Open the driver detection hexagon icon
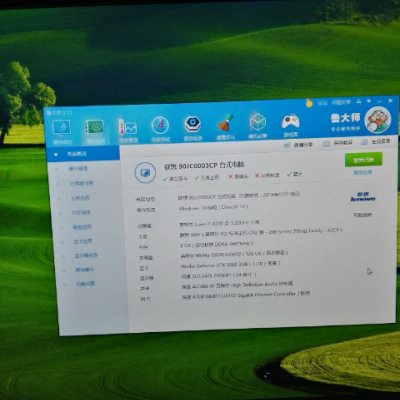This screenshot has height=400, width=400. tap(193, 124)
